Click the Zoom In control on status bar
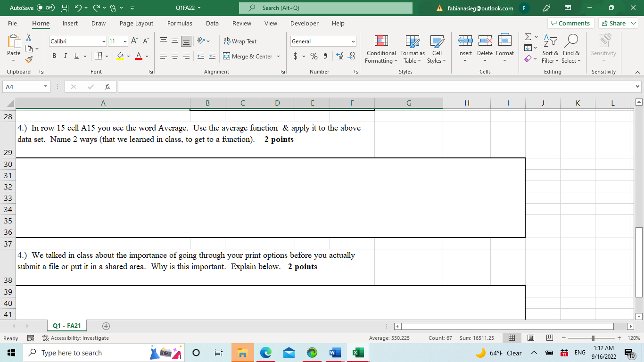Screen dimensions: 644x362 tap(619, 338)
